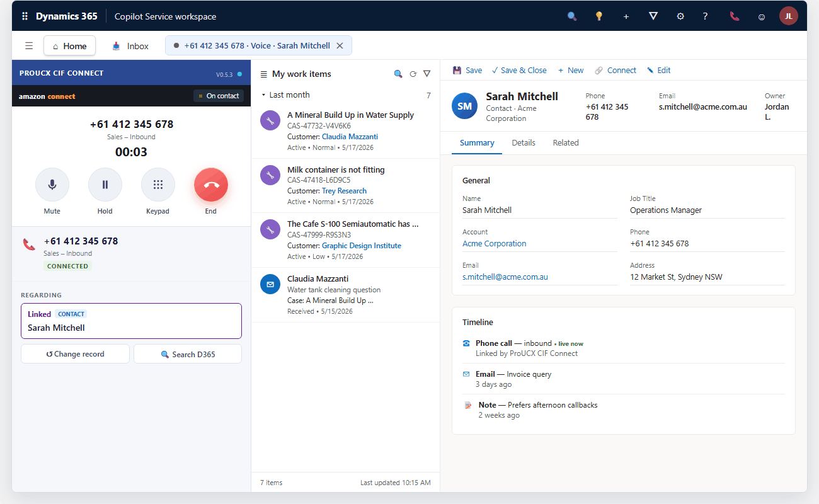819x504 pixels.
Task: Click Search D365 button
Action: coord(188,354)
